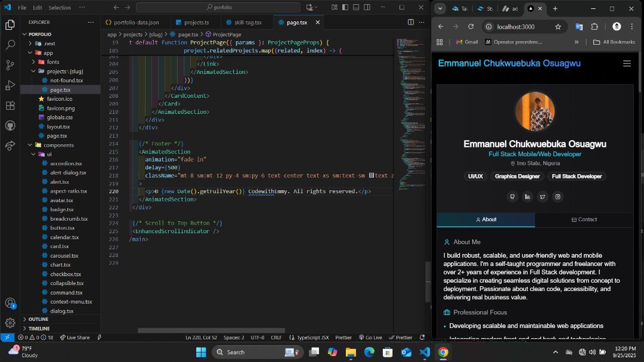Click Emmanuel Chukwuebuka Osuagwu header link

[509, 63]
